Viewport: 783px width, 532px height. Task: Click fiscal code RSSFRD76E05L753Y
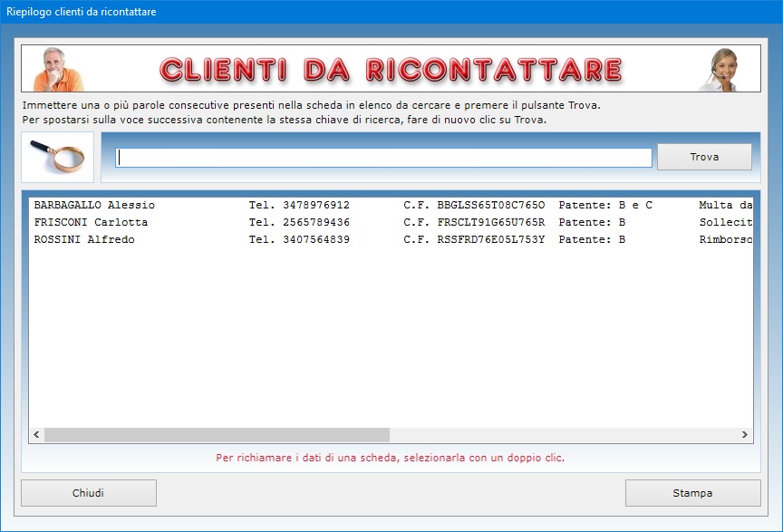(491, 239)
